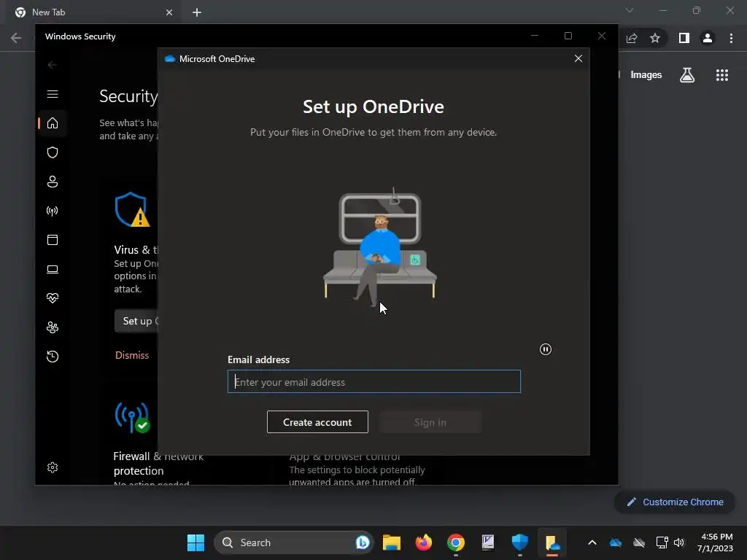Screen dimensions: 747x560
Task: Click the Sign in button
Action: (430, 422)
